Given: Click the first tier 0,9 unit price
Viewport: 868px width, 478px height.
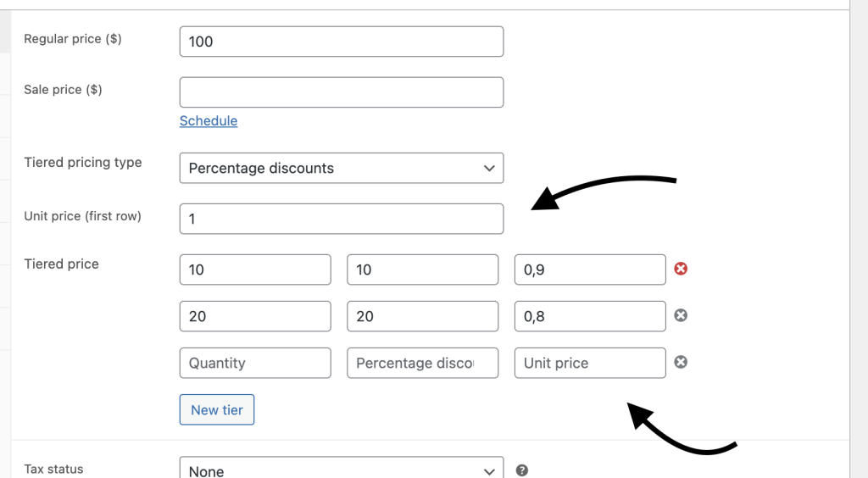Looking at the screenshot, I should tap(590, 270).
